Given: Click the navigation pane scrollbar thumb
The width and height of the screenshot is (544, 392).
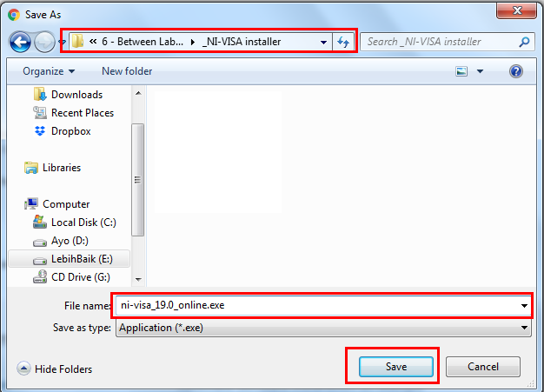Looking at the screenshot, I should (137, 180).
